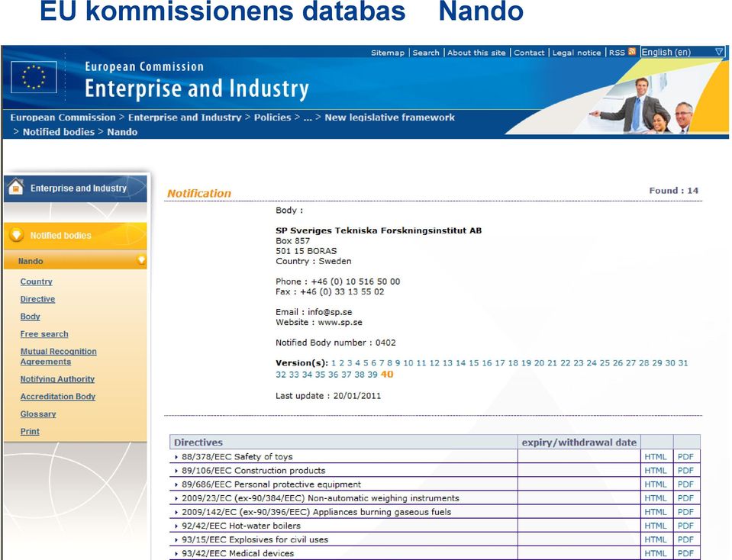
Task: Open the Directive sidebar link
Action: [x=37, y=298]
